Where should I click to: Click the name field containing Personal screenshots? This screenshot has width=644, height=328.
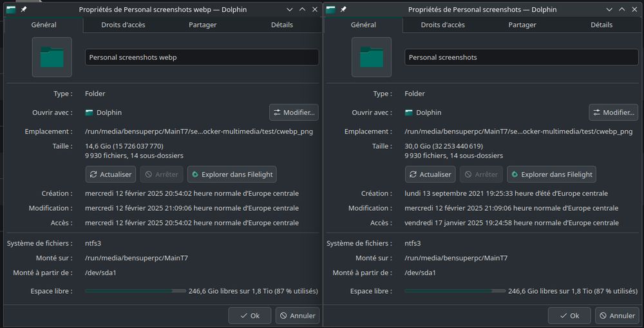pos(521,57)
